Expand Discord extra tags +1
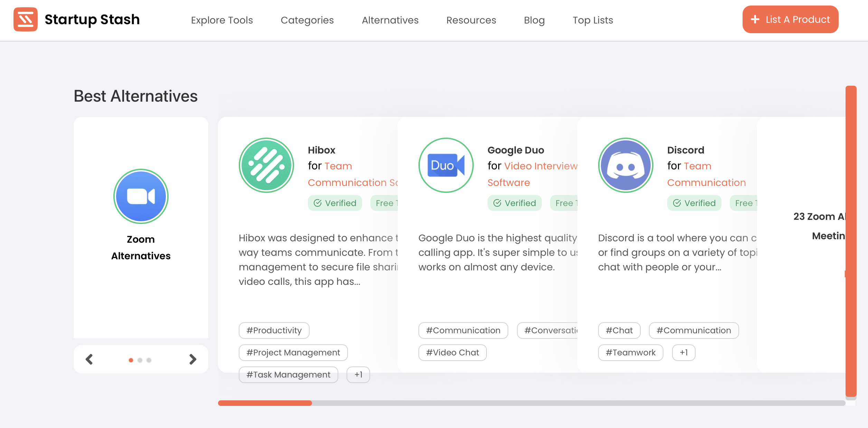Screen dimensions: 868x428 [683, 353]
